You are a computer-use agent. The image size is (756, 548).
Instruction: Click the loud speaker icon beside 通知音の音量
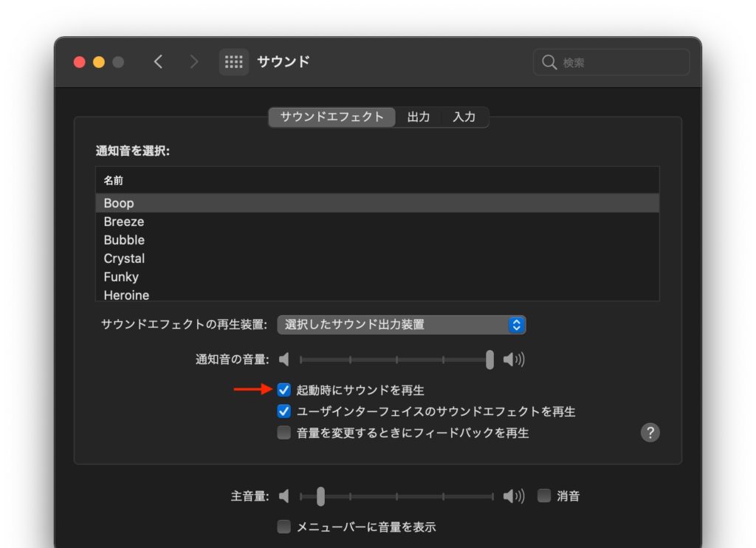[x=513, y=360]
